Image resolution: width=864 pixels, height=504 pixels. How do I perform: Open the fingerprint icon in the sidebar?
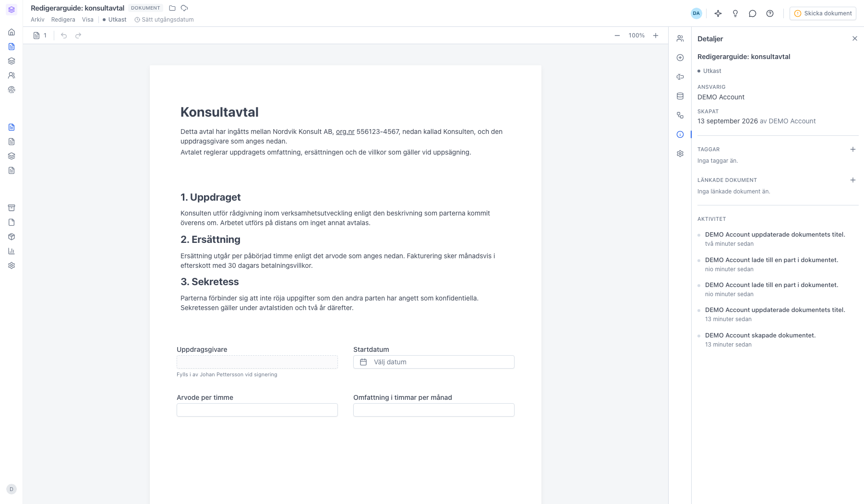point(12,90)
